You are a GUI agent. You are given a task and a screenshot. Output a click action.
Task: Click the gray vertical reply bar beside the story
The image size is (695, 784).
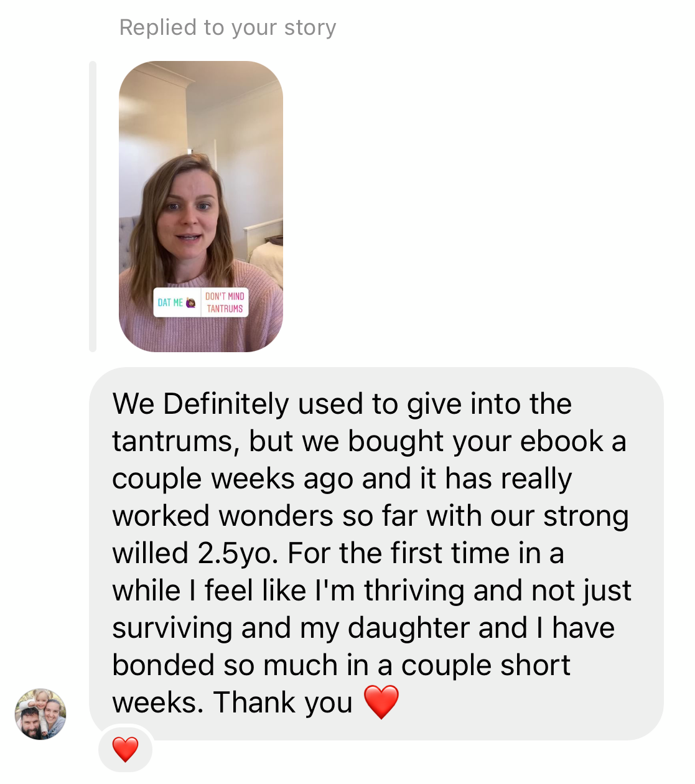93,207
